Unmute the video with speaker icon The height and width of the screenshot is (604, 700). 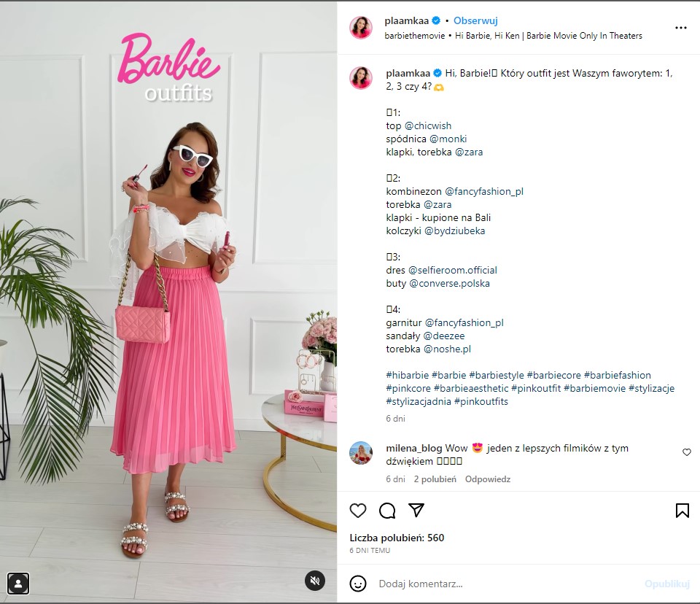click(315, 581)
